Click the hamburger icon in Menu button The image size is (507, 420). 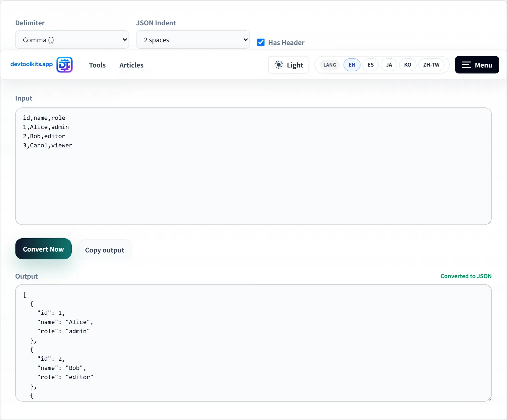point(466,65)
